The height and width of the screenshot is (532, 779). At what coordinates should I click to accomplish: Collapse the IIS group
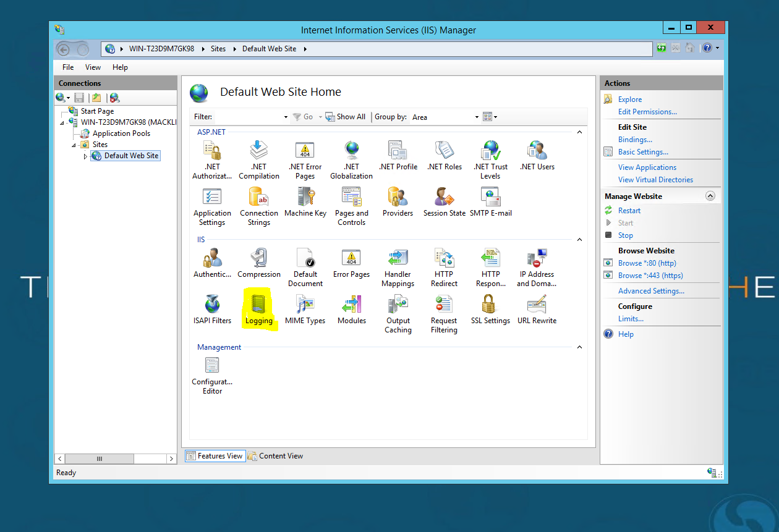579,240
